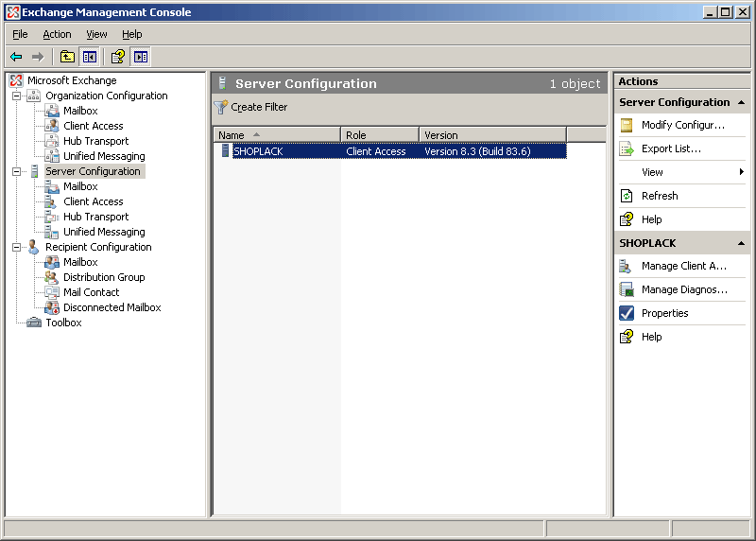
Task: Click the Create Filter link
Action: (x=259, y=107)
